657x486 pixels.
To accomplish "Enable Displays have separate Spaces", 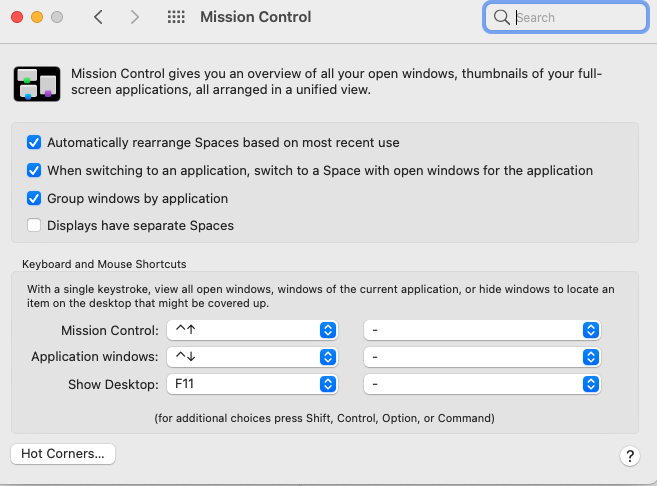I will pos(34,225).
